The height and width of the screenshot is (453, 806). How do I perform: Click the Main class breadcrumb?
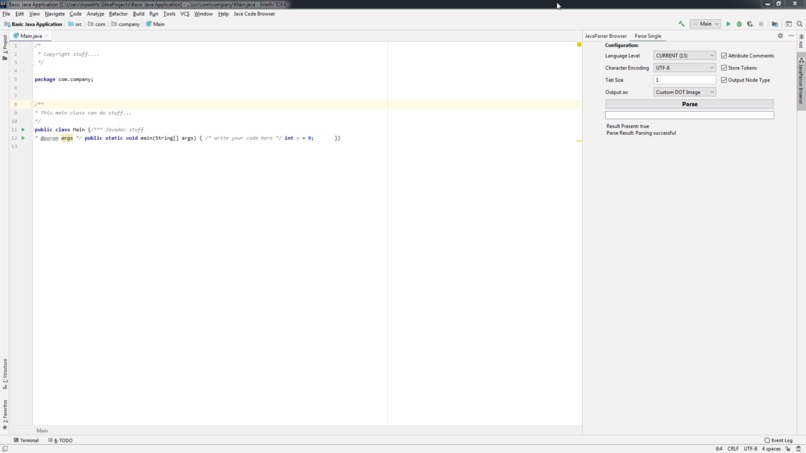click(155, 24)
